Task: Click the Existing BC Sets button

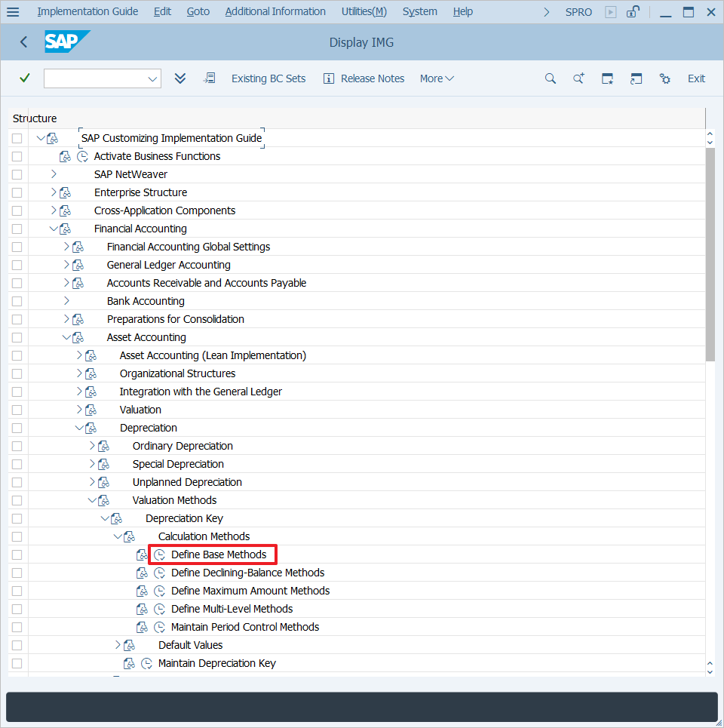Action: pyautogui.click(x=268, y=78)
